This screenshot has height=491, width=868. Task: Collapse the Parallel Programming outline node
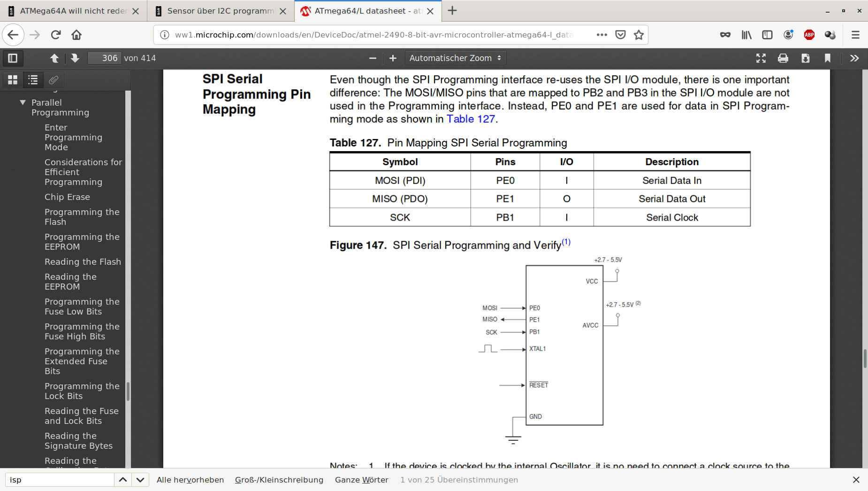[x=23, y=102]
